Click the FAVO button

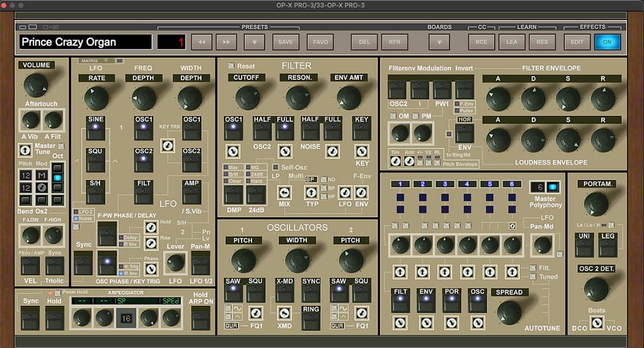320,42
